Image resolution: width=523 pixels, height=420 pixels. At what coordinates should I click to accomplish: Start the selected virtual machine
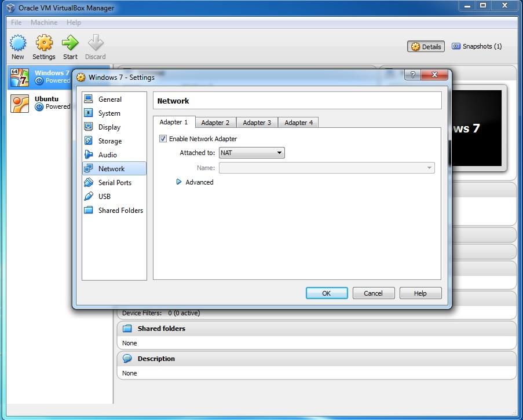coord(70,46)
